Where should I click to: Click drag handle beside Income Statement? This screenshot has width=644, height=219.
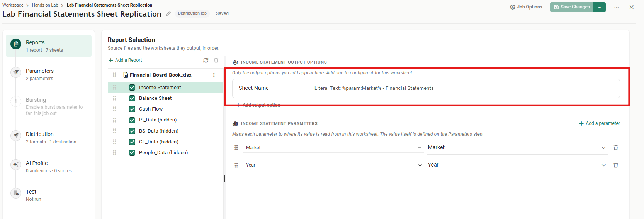114,88
